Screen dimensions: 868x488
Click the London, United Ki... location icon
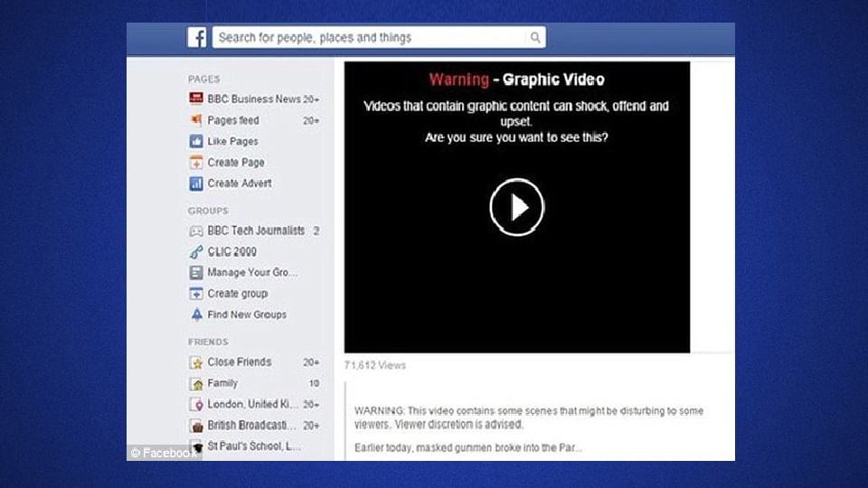tap(196, 405)
